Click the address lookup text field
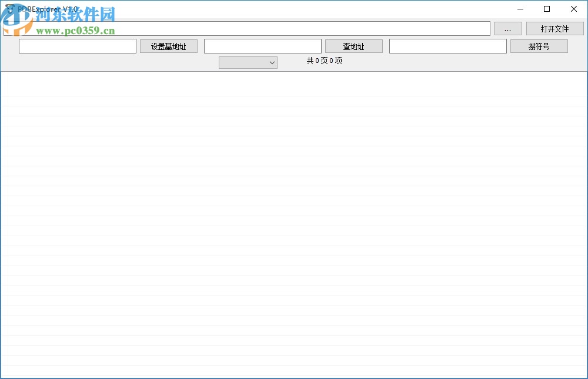Screen dimensions: 588x379 [262, 46]
